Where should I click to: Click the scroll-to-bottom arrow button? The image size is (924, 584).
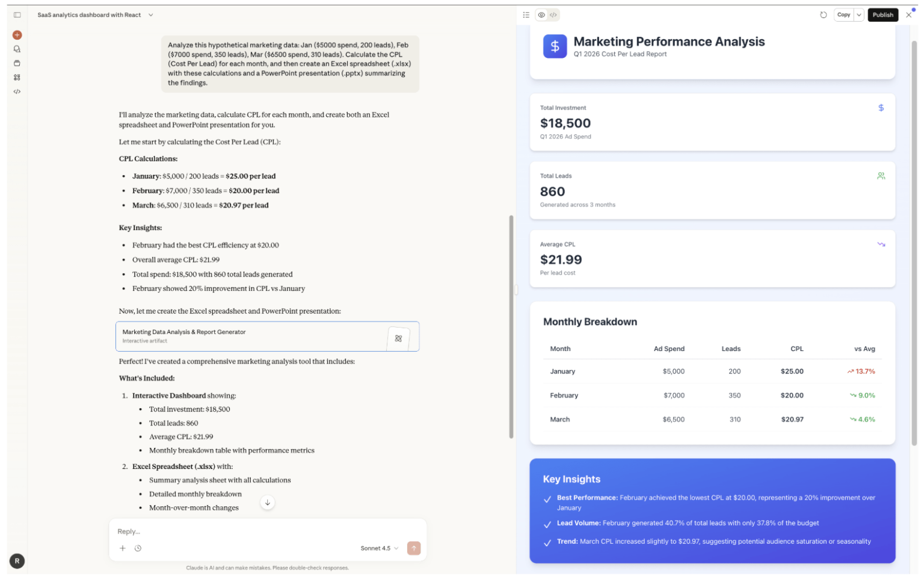[x=268, y=503]
